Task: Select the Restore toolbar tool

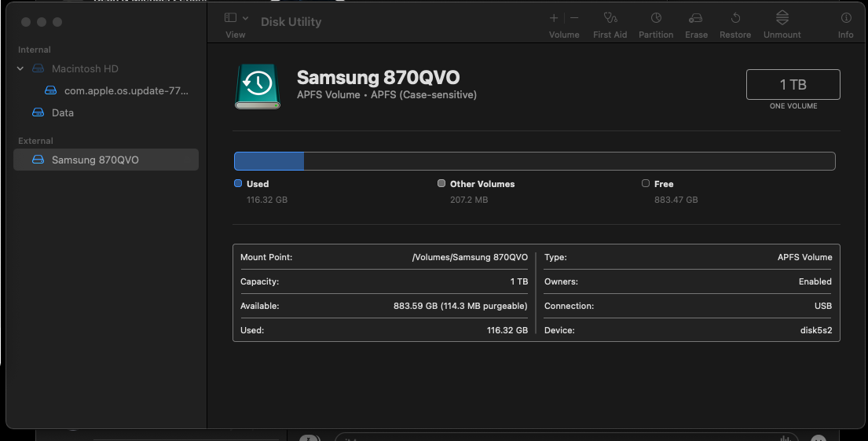Action: (735, 18)
